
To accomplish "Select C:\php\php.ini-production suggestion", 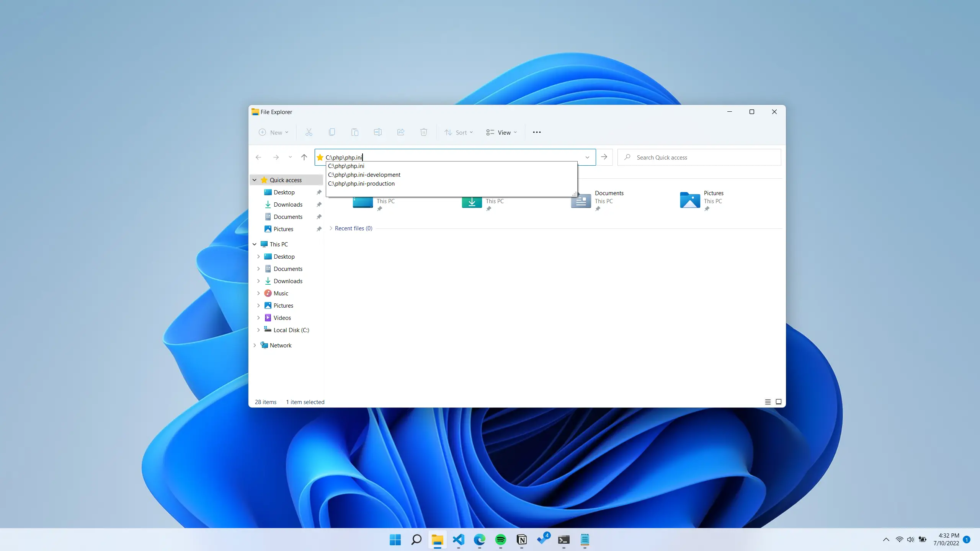I will [x=361, y=183].
